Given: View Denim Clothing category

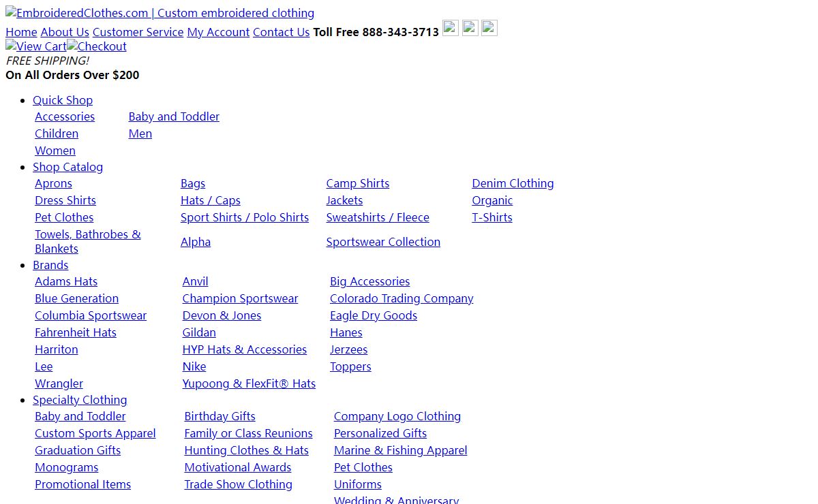Looking at the screenshot, I should pyautogui.click(x=513, y=183).
